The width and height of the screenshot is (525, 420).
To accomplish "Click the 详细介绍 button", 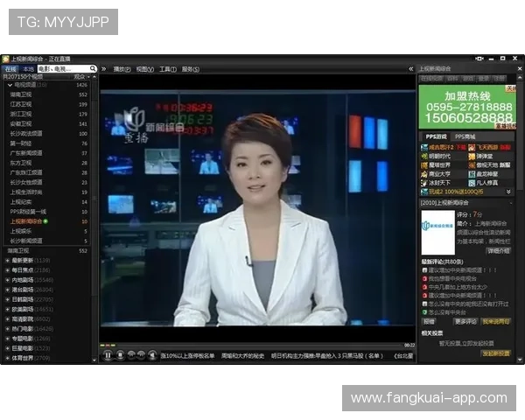I will 498,251.
